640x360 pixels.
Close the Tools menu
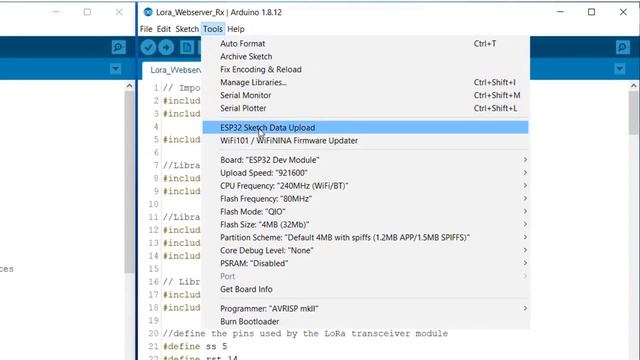click(213, 29)
